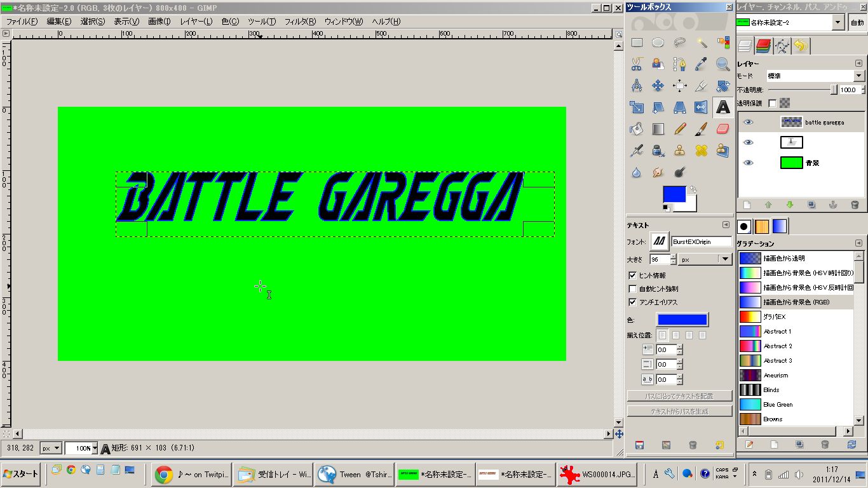Image resolution: width=868 pixels, height=488 pixels.
Task: Pick the Pencil tool
Action: [680, 129]
